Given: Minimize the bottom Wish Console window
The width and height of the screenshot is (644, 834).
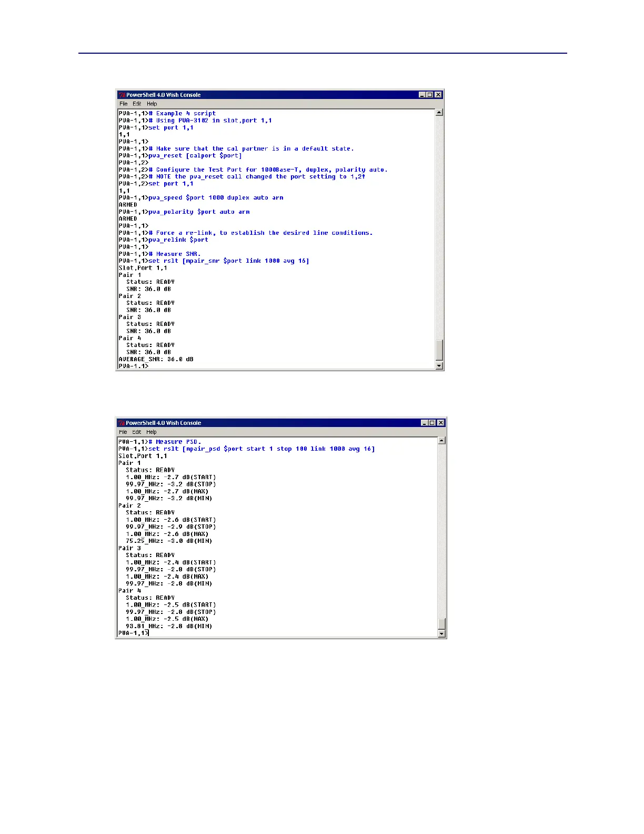Looking at the screenshot, I should coord(425,423).
